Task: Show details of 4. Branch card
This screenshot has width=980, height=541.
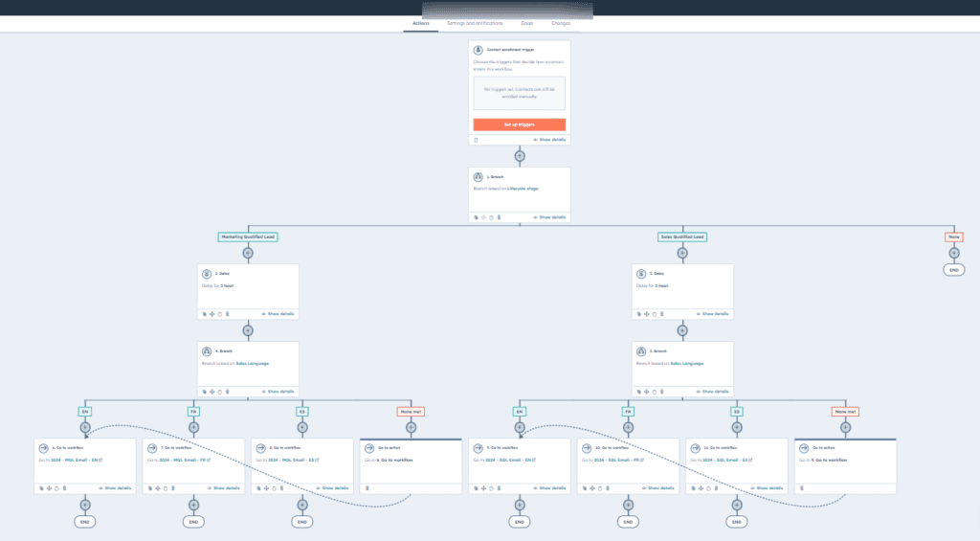Action: (x=278, y=392)
